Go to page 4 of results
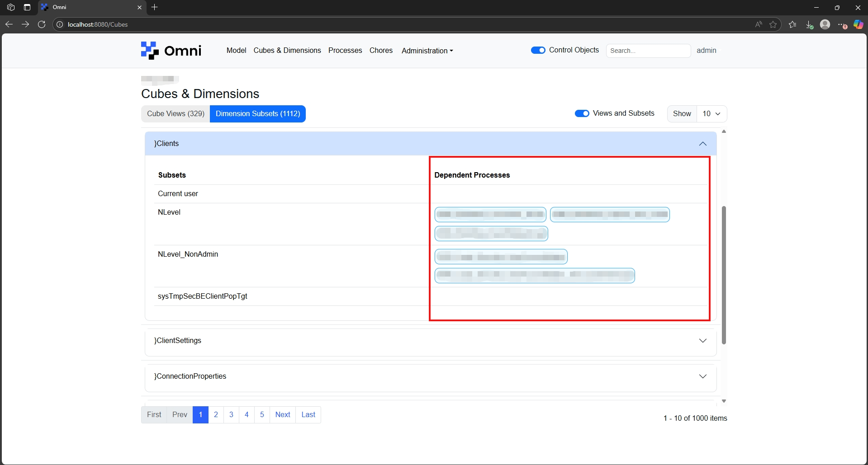868x465 pixels. (247, 415)
